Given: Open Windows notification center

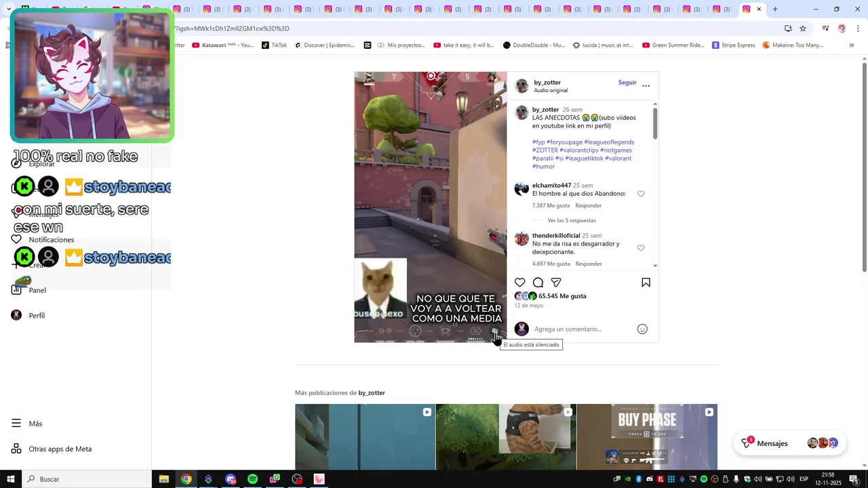Looking at the screenshot, I should [x=854, y=479].
